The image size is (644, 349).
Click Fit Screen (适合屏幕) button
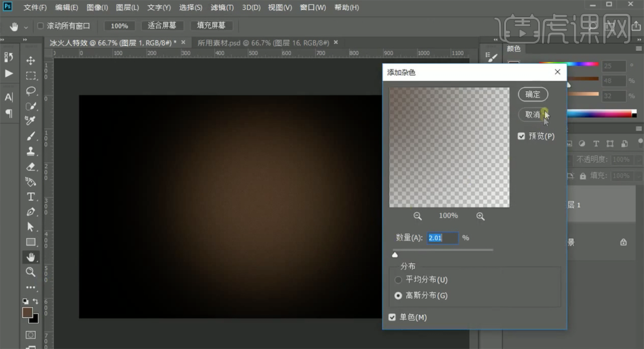click(162, 25)
